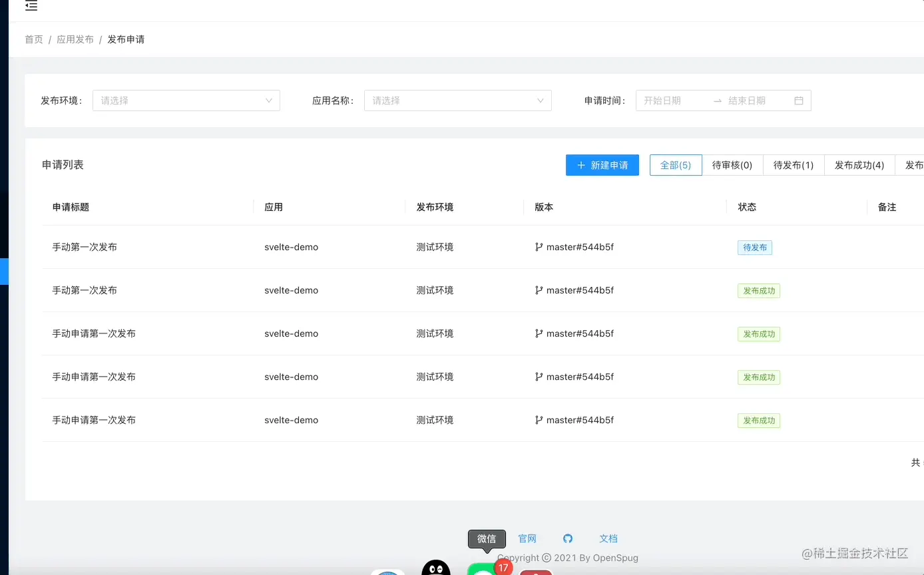This screenshot has height=575, width=924.
Task: Open WeChat from the dock icon with badge 17
Action: point(483,569)
